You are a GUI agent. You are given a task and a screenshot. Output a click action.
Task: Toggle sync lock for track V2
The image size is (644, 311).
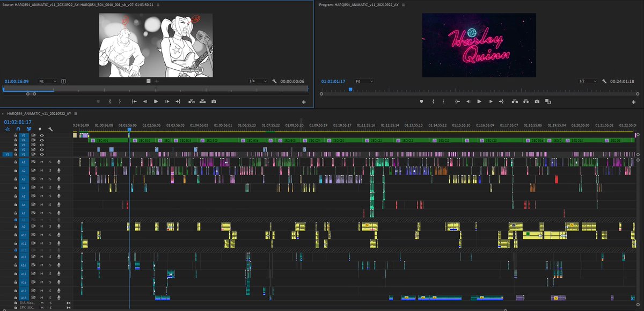pos(33,149)
